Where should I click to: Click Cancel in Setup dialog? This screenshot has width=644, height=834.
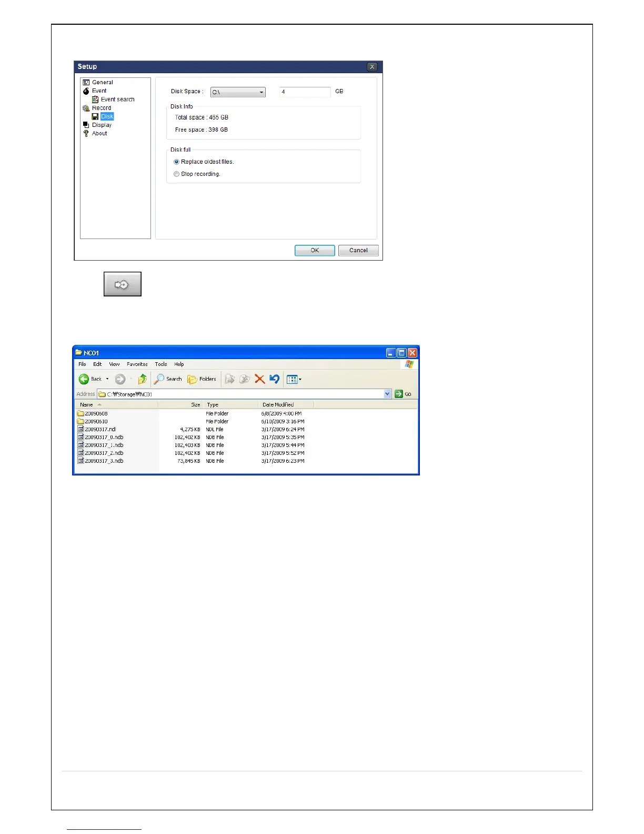click(358, 250)
